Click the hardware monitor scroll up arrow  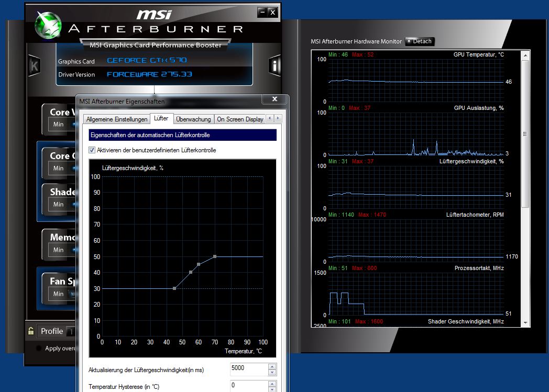click(x=525, y=55)
